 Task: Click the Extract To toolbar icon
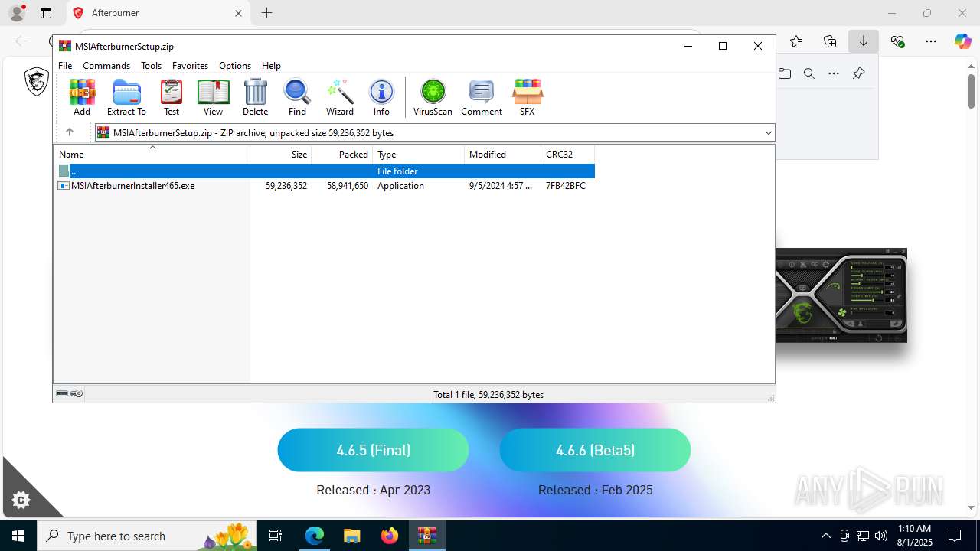(x=126, y=97)
